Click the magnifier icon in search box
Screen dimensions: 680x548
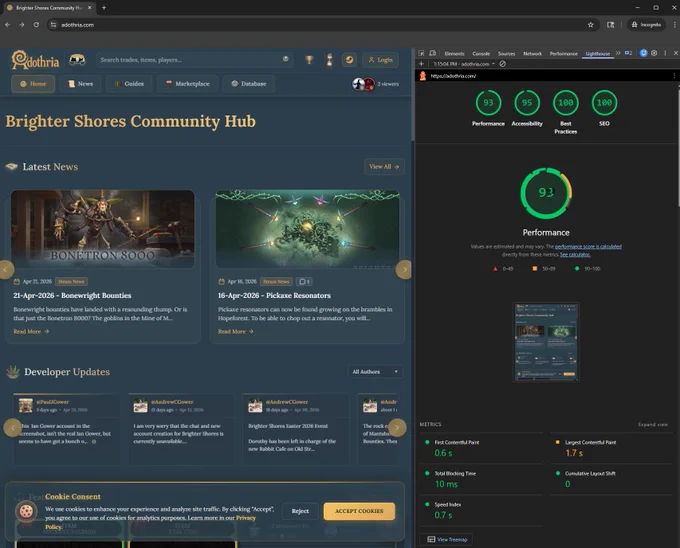coord(285,59)
